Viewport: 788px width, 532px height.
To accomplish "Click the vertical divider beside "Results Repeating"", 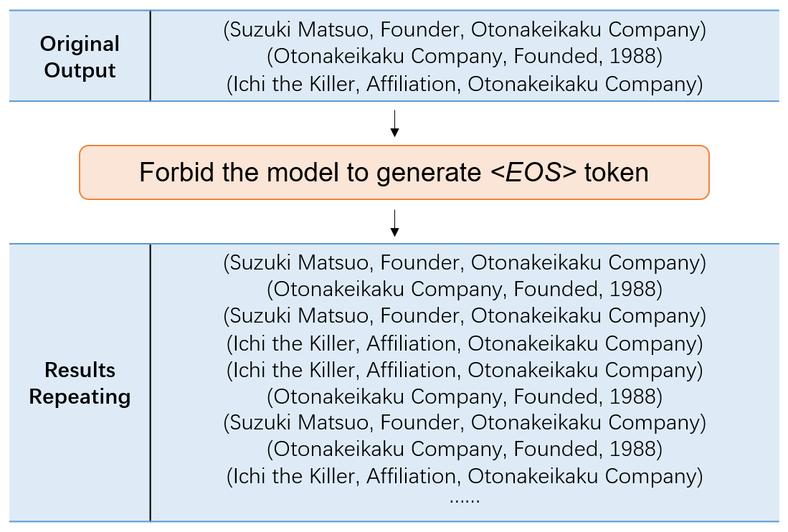I will (151, 383).
